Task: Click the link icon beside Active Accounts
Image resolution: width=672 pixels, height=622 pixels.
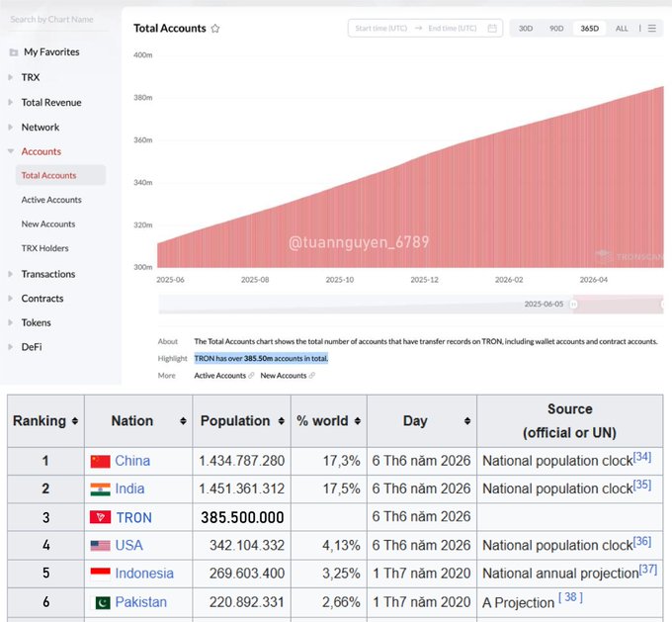Action: tap(251, 376)
